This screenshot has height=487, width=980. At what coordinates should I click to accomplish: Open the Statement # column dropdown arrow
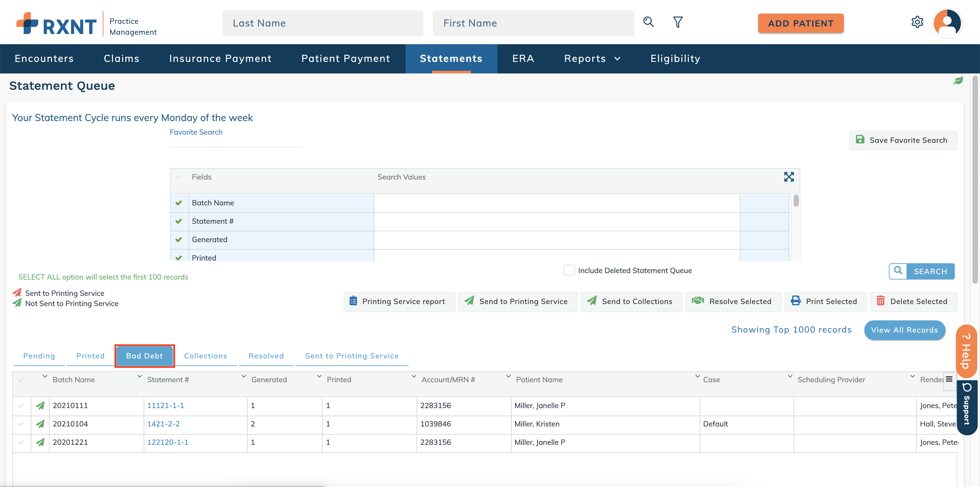pyautogui.click(x=244, y=376)
